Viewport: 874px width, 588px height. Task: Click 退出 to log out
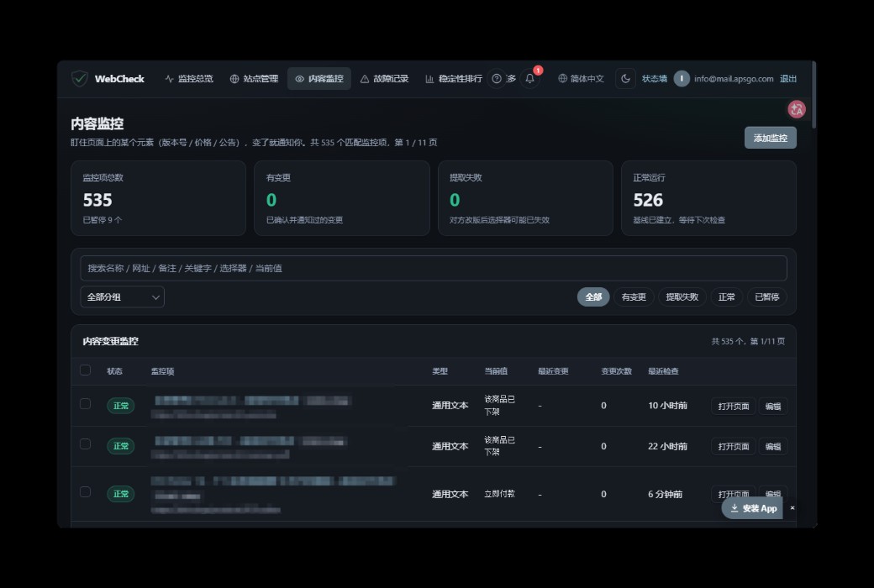click(x=787, y=79)
